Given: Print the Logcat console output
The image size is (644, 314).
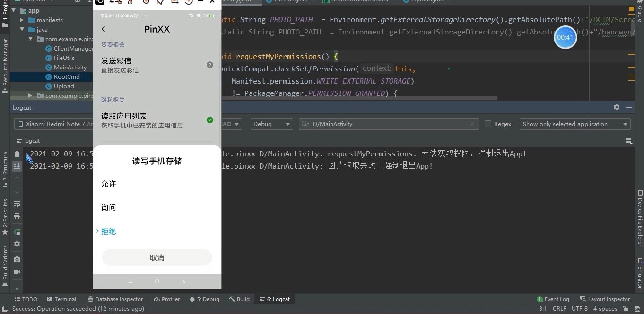Looking at the screenshot, I should pyautogui.click(x=17, y=216).
